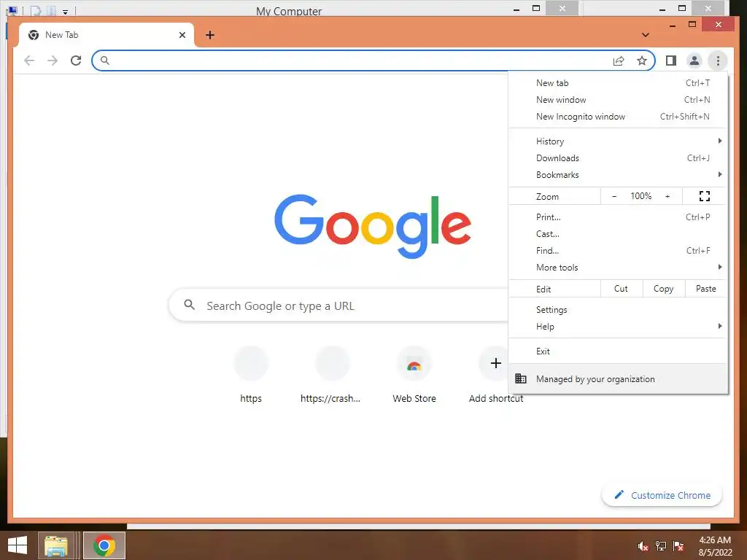747x560 pixels.
Task: Open the tab search chevron
Action: coord(645,35)
